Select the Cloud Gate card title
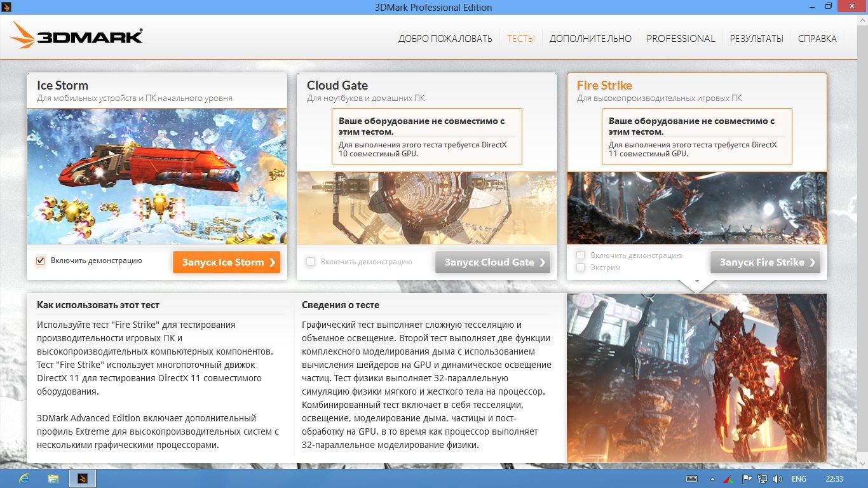Screen dimensions: 868x488 337,86
